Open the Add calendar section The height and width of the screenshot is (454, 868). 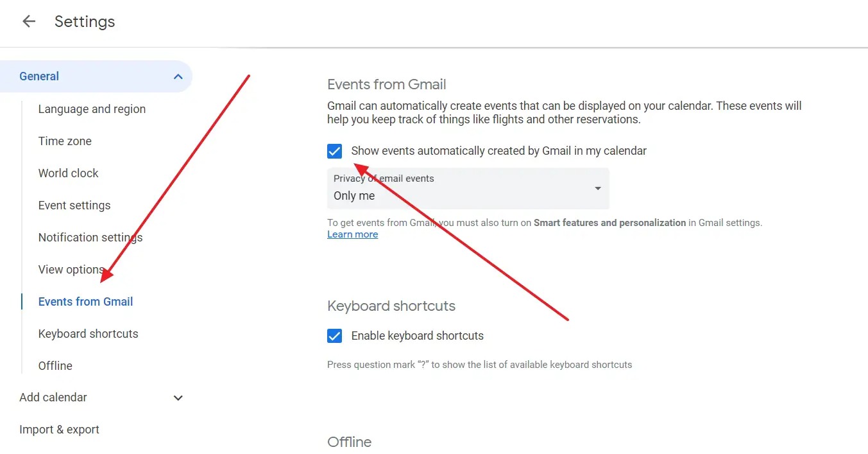click(x=53, y=397)
